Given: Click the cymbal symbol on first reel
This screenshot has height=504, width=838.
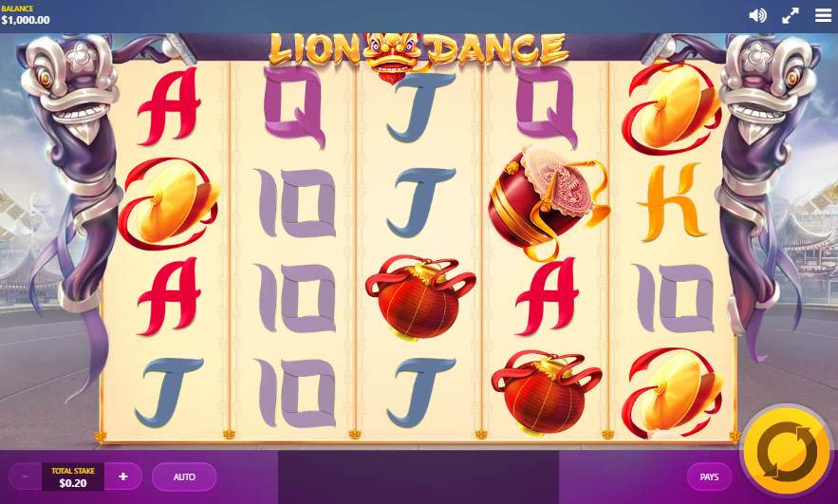Looking at the screenshot, I should click(168, 204).
